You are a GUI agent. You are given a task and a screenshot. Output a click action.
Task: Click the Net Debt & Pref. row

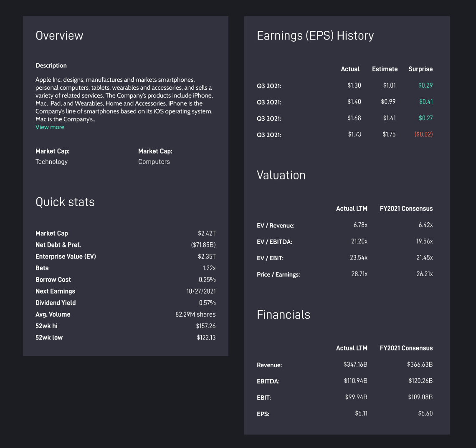pyautogui.click(x=125, y=245)
